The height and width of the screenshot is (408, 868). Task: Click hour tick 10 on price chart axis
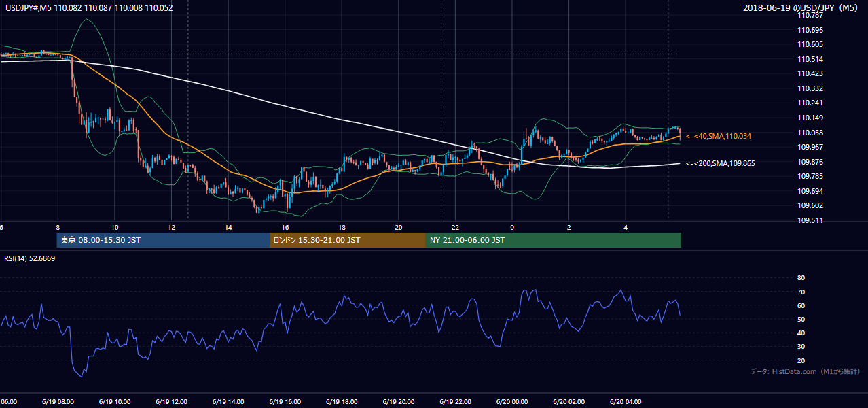click(115, 227)
